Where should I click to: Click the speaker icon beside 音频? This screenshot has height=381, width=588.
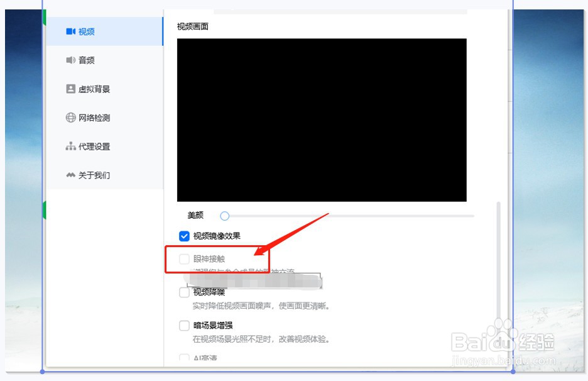coord(70,60)
